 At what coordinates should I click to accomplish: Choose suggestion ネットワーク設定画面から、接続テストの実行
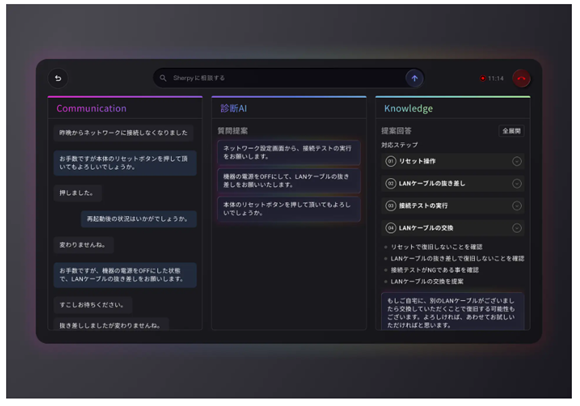[x=289, y=152]
